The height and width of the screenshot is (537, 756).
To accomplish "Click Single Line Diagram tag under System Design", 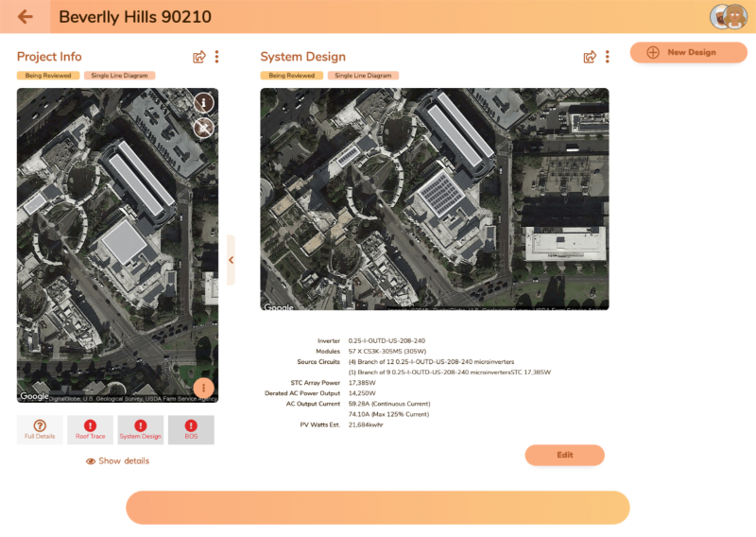I will pos(363,76).
